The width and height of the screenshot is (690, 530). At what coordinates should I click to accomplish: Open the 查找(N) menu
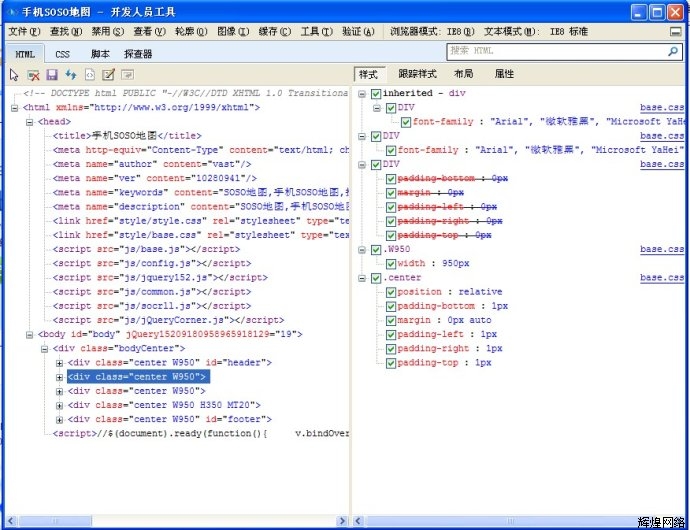(x=66, y=32)
